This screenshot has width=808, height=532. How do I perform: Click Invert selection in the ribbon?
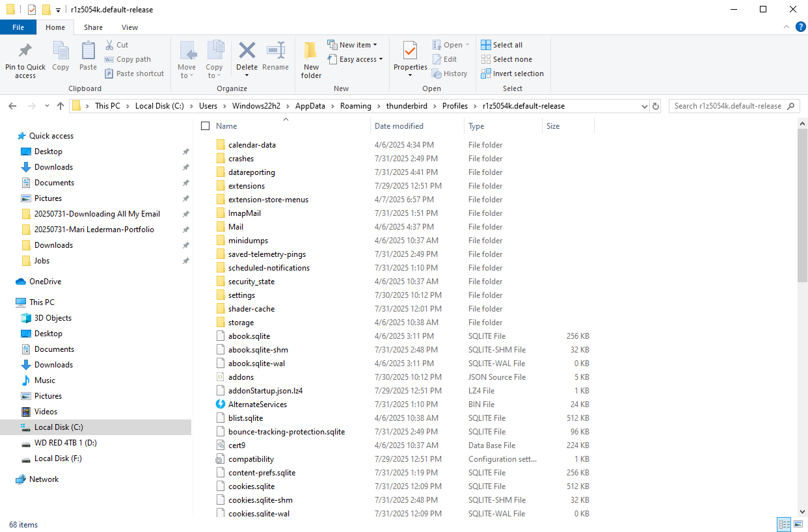point(512,73)
